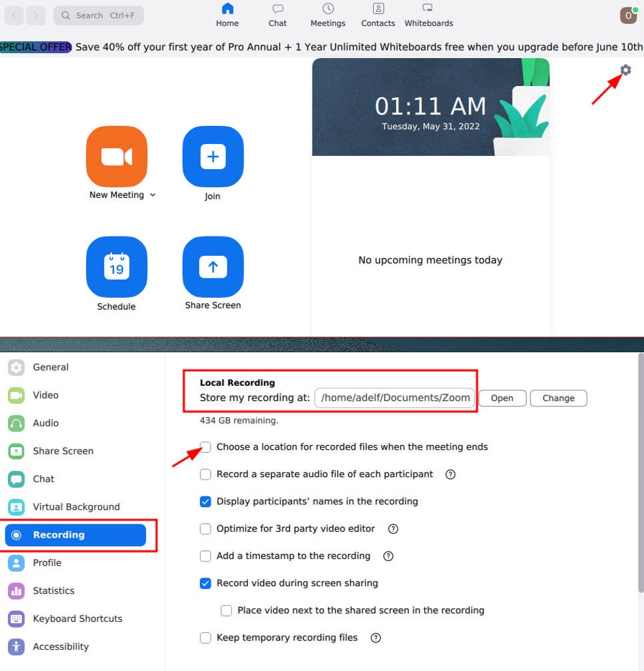Click the Share Screen settings icon
The height and width of the screenshot is (671, 644).
pyautogui.click(x=16, y=451)
